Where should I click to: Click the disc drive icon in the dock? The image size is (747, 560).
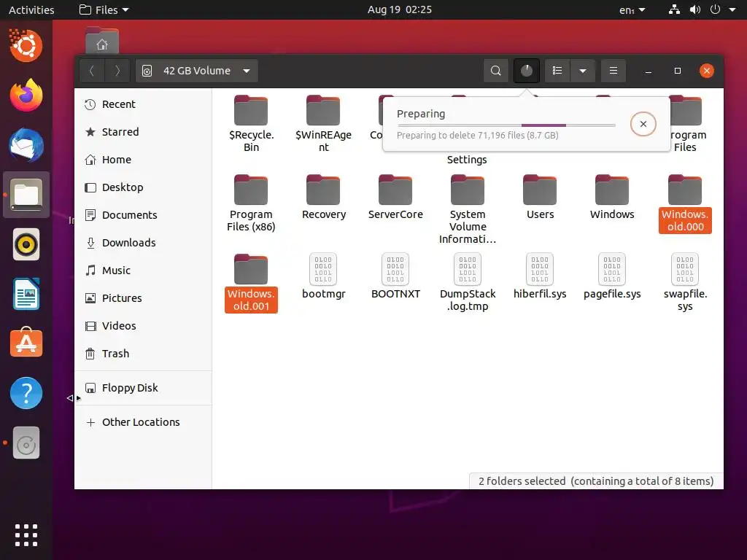click(26, 443)
